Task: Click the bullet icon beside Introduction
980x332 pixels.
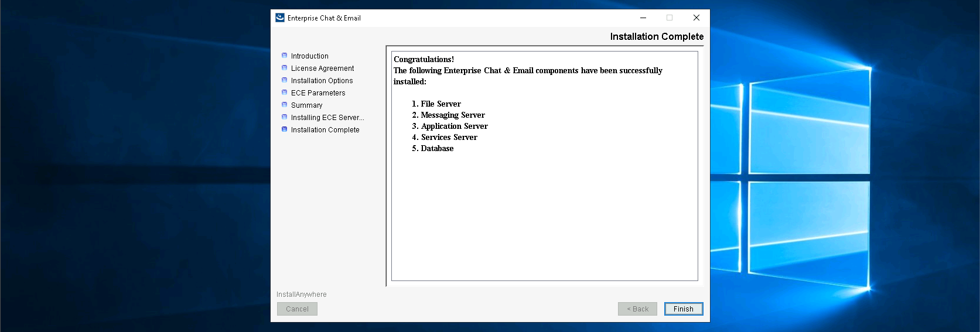Action: pos(285,56)
